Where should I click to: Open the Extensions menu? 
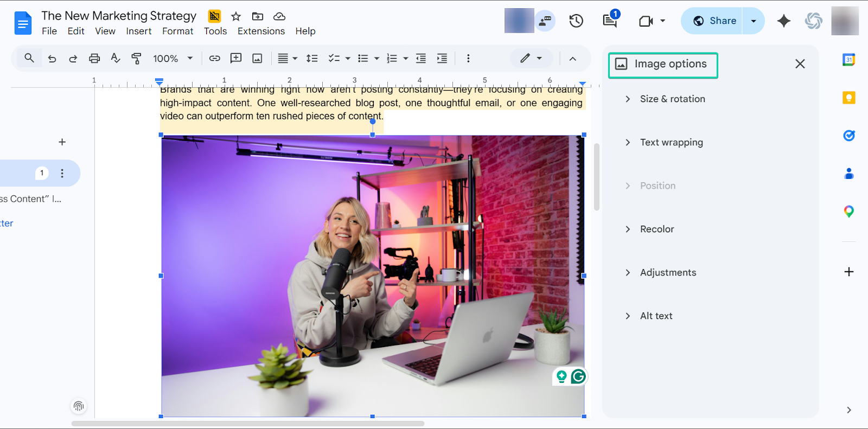point(261,31)
